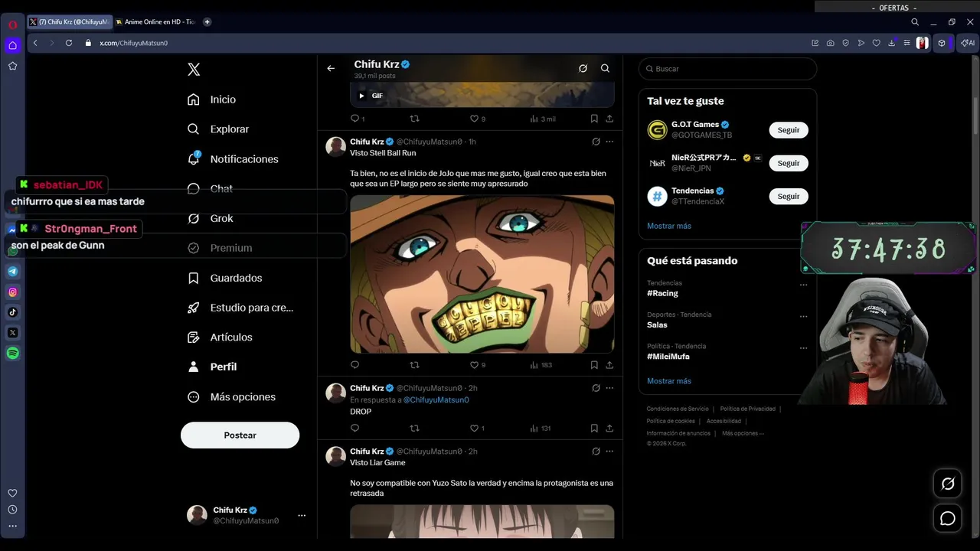Play the GIF in the top post
980x551 pixels.
(x=361, y=96)
